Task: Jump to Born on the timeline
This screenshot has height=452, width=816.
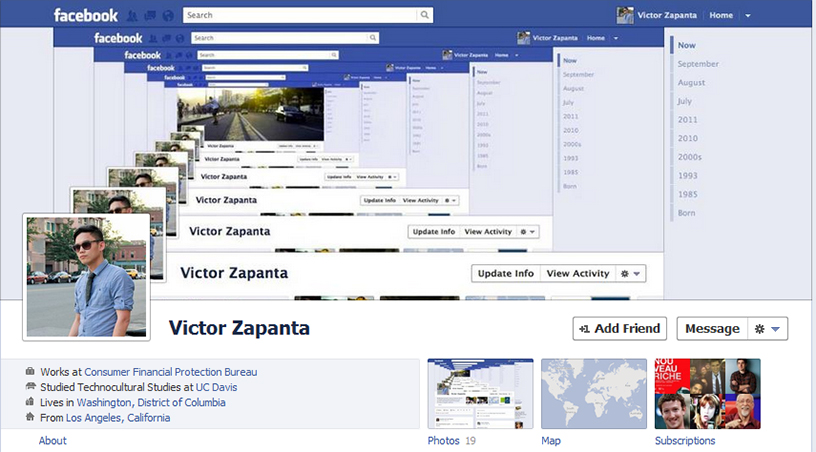Action: pyautogui.click(x=686, y=213)
